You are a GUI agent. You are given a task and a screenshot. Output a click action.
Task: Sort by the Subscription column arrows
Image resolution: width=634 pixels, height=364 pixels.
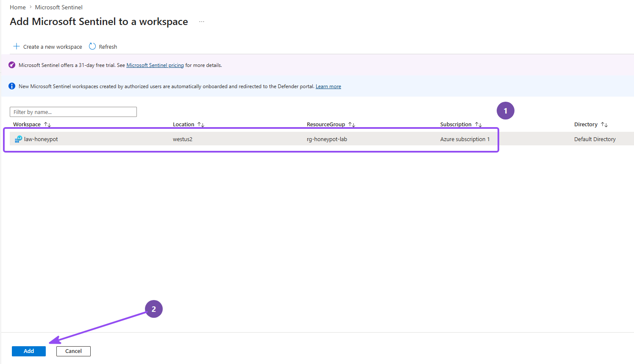(x=478, y=125)
